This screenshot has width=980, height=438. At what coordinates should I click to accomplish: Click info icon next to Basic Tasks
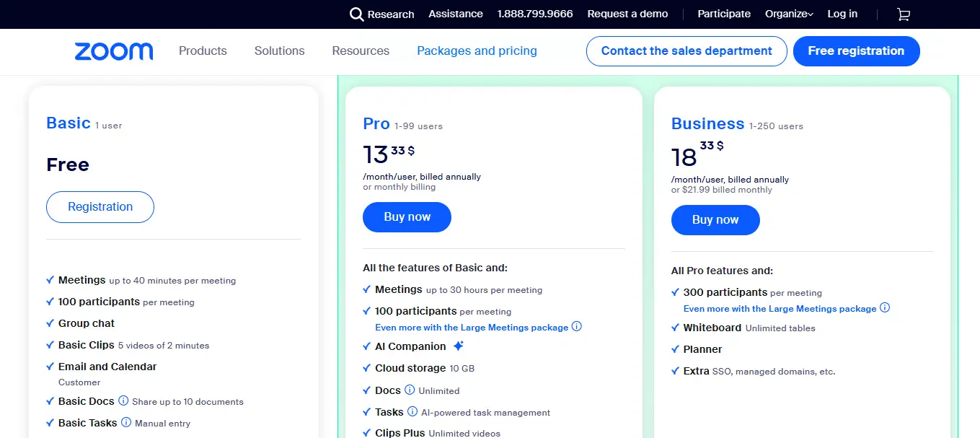click(x=126, y=423)
